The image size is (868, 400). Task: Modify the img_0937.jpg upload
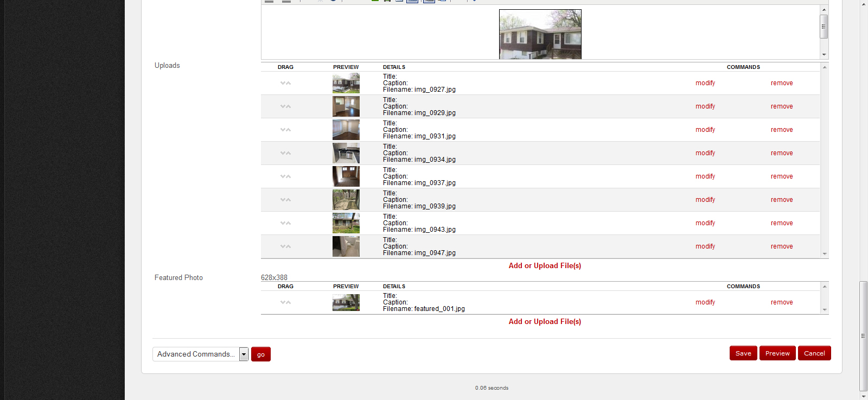(x=705, y=176)
